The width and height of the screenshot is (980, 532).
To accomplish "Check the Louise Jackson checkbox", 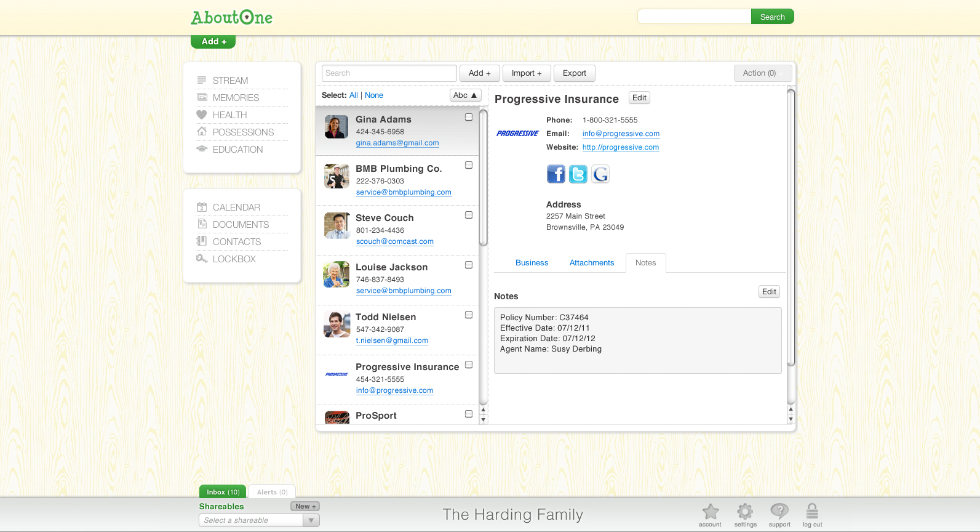I will (469, 265).
